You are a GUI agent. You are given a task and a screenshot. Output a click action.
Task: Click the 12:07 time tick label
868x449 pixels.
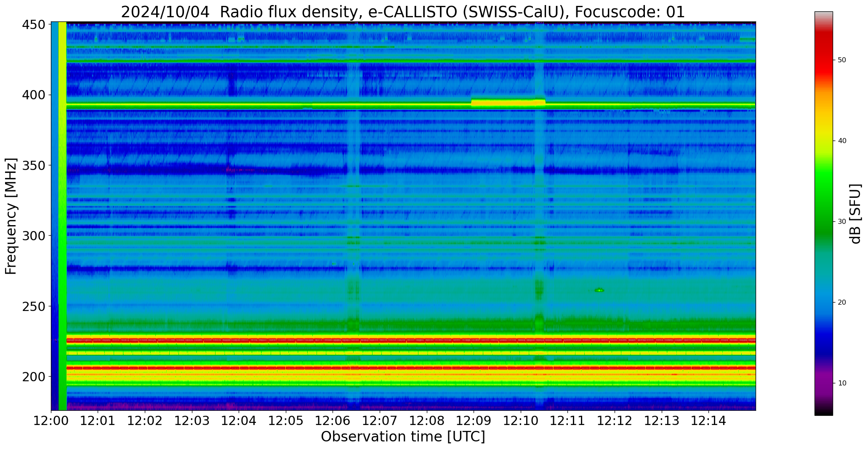coord(380,421)
